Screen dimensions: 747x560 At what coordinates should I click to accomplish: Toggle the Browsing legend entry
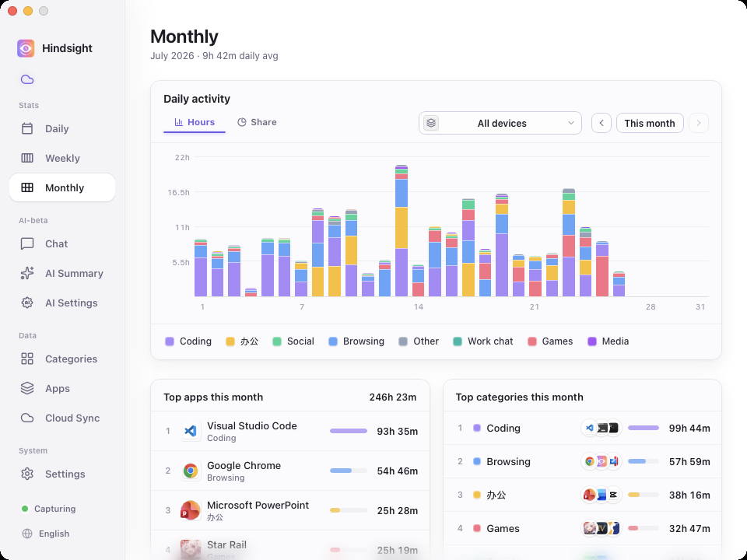coord(356,341)
